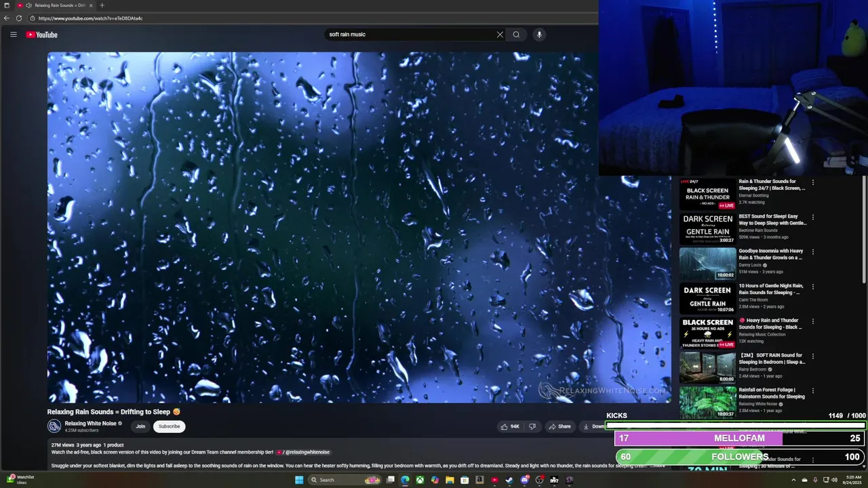Download the video via Download button
This screenshot has height=488, width=868.
point(594,426)
